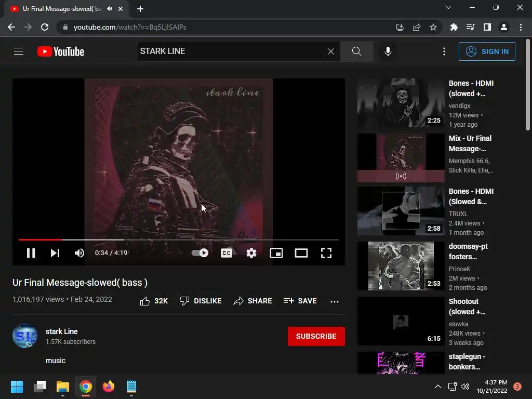532x399 pixels.
Task: Switch to theater mode
Action: 301,253
